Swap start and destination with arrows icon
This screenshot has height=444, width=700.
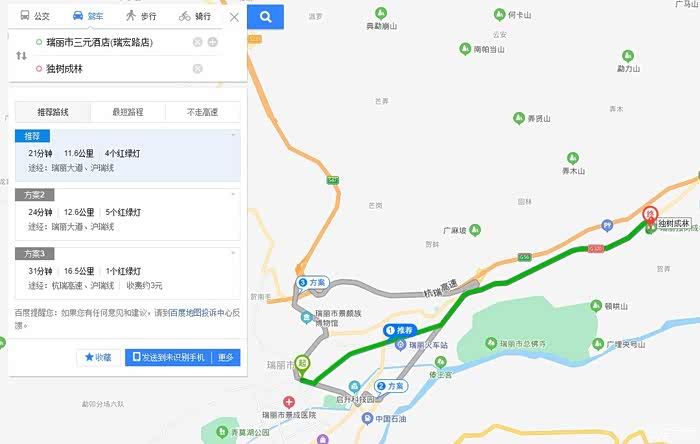21,56
